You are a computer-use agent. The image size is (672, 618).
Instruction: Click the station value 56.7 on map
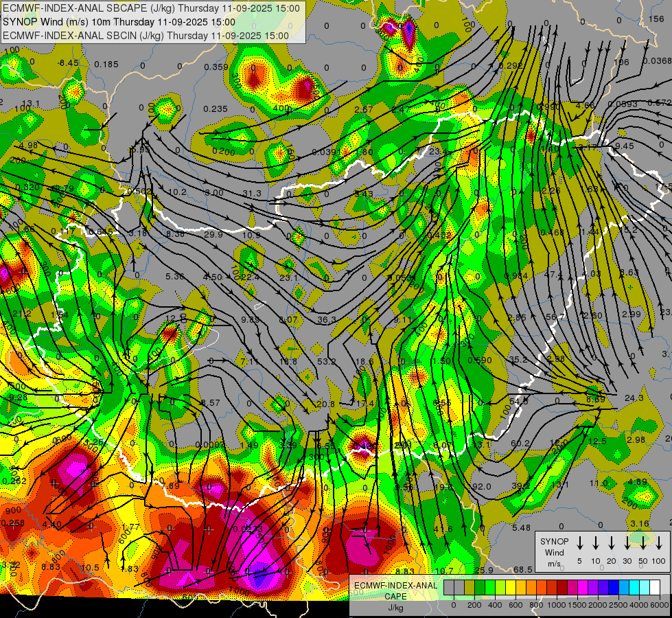coord(555,317)
